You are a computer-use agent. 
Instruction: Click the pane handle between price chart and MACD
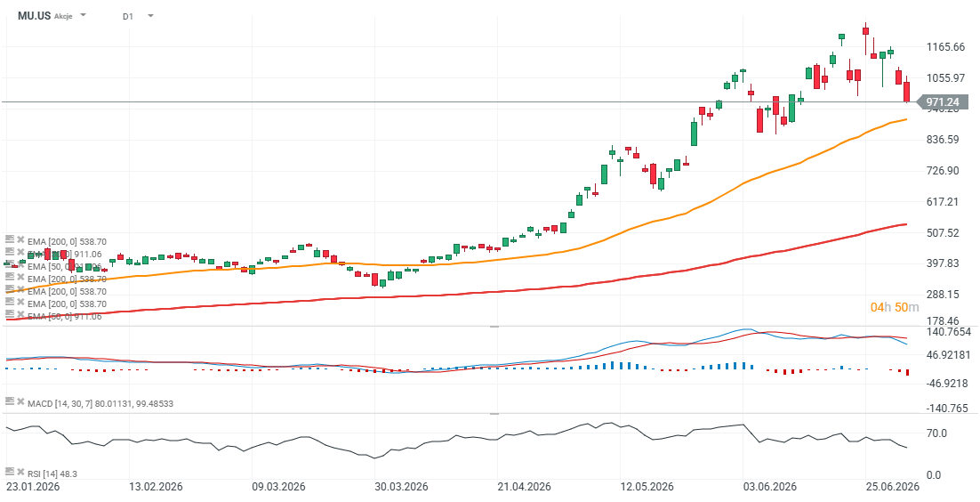point(494,326)
